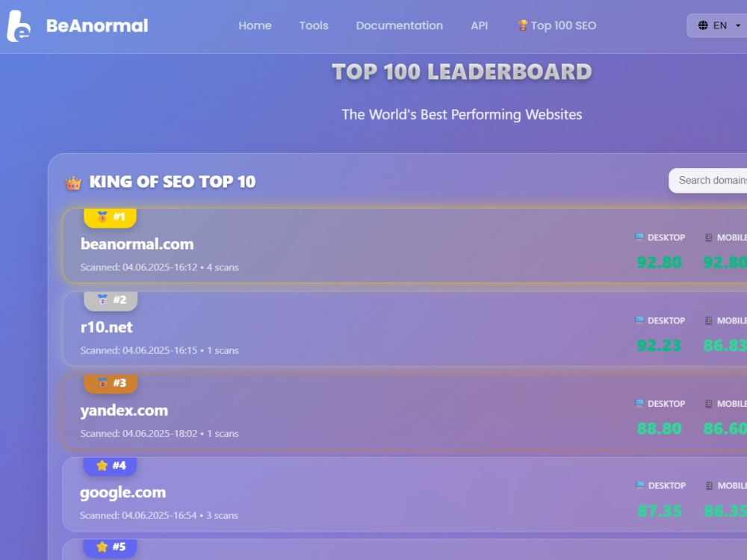Viewport: 747px width, 560px height.
Task: Click the #4 star badge
Action: (x=110, y=466)
